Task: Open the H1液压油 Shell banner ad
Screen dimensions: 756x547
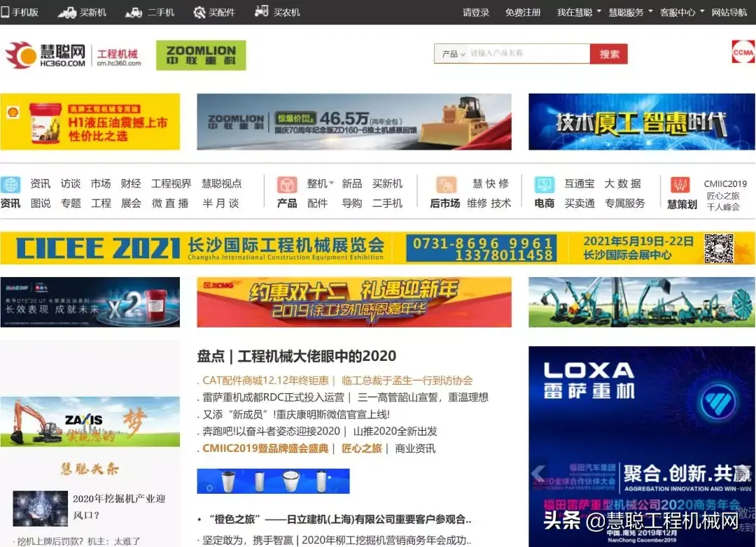Action: coord(90,122)
